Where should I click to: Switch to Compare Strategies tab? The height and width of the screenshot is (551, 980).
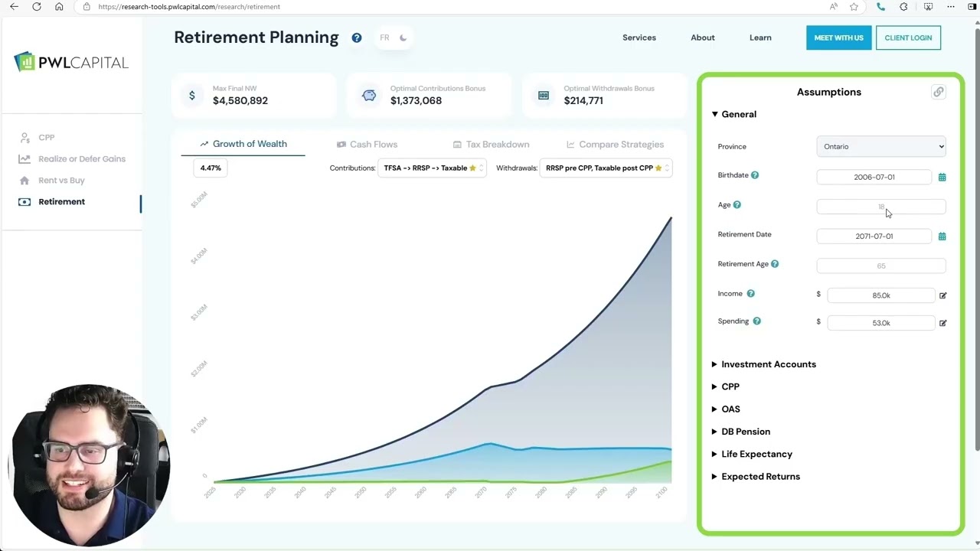click(x=615, y=145)
